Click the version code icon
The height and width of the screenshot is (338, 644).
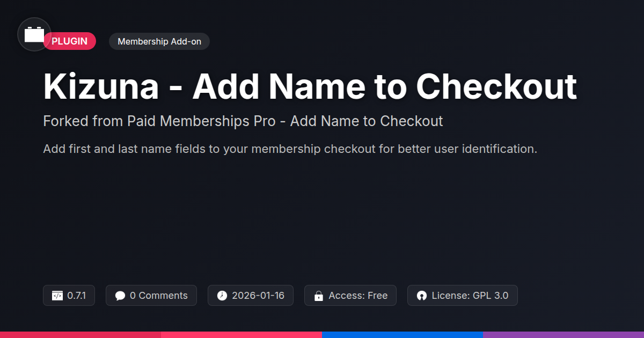coord(57,296)
